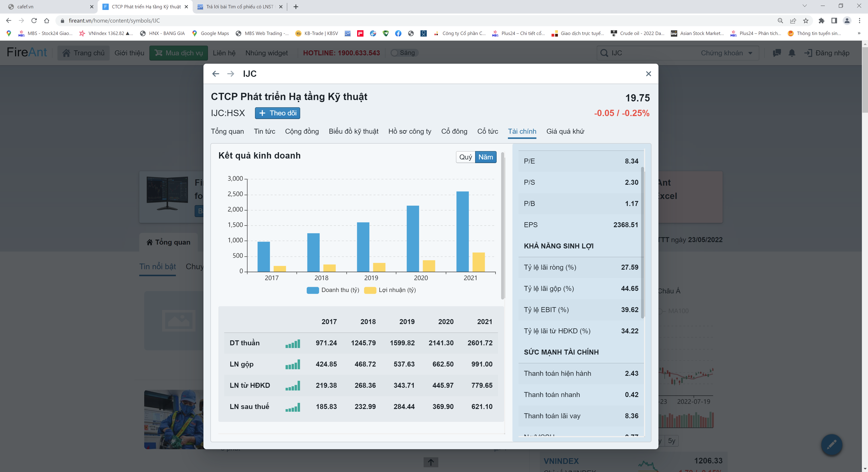Switch chart to Quý view
Image resolution: width=868 pixels, height=472 pixels.
(465, 157)
